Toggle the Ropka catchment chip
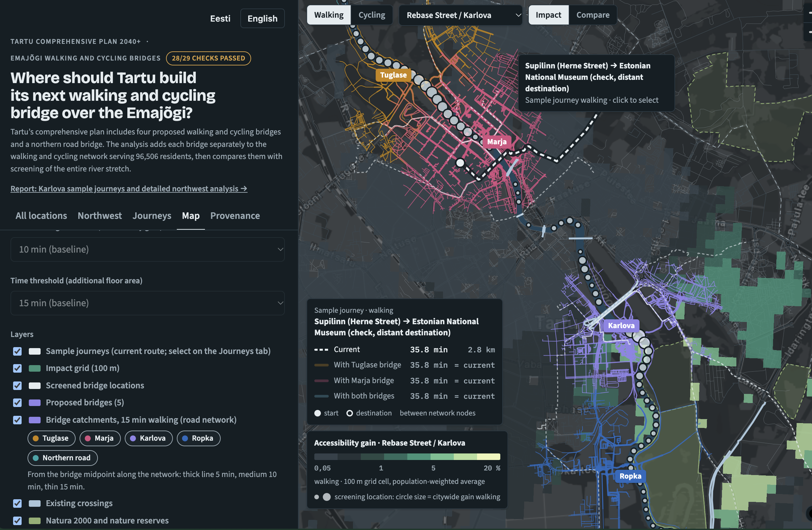 click(198, 438)
